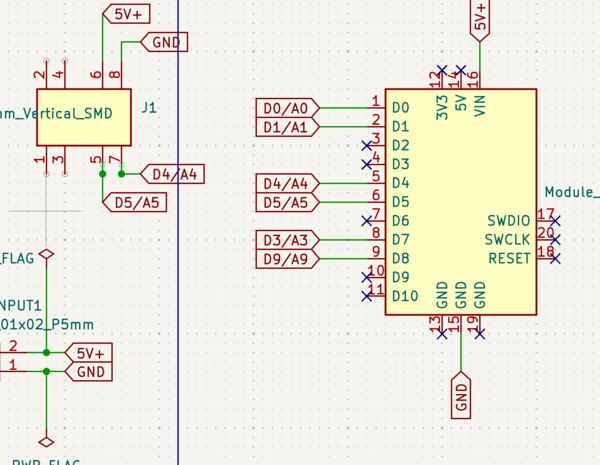
Task: Select the no-connect marker on GND pin 13
Action: (442, 334)
